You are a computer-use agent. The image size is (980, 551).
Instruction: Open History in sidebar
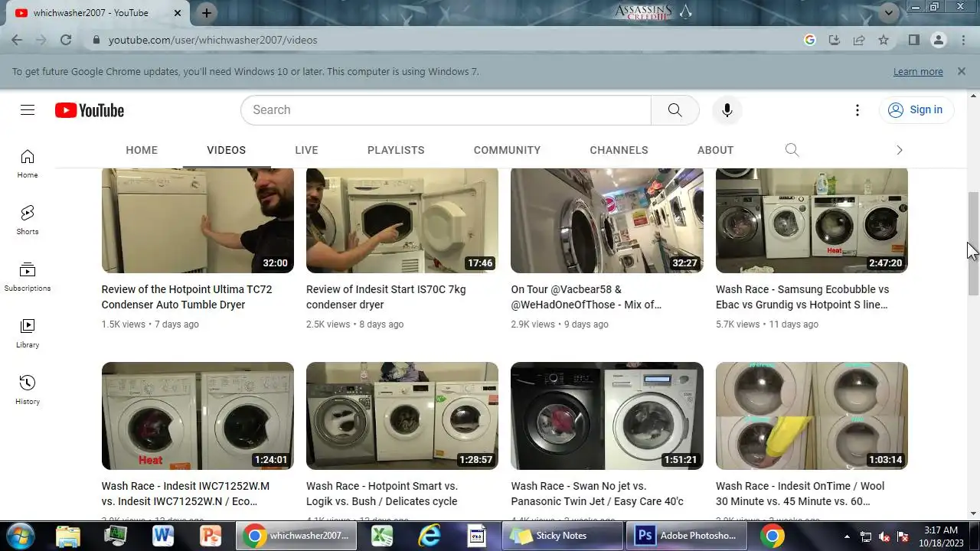click(x=28, y=390)
